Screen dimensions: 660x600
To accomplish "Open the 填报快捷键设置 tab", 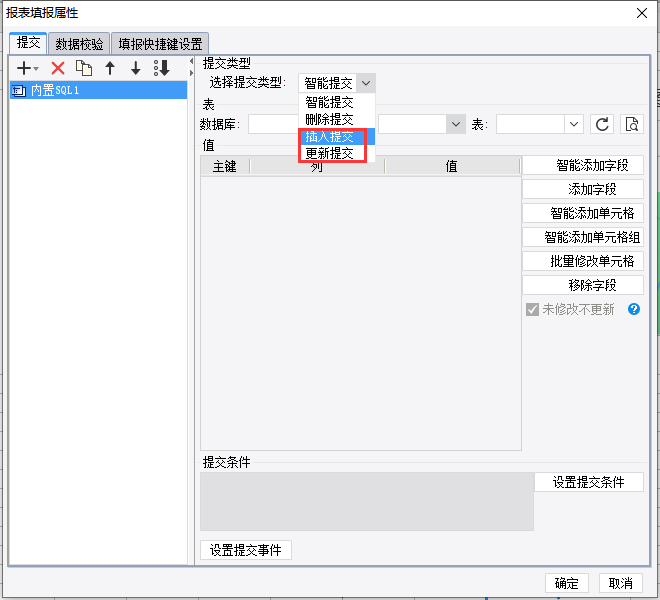I will pos(160,44).
